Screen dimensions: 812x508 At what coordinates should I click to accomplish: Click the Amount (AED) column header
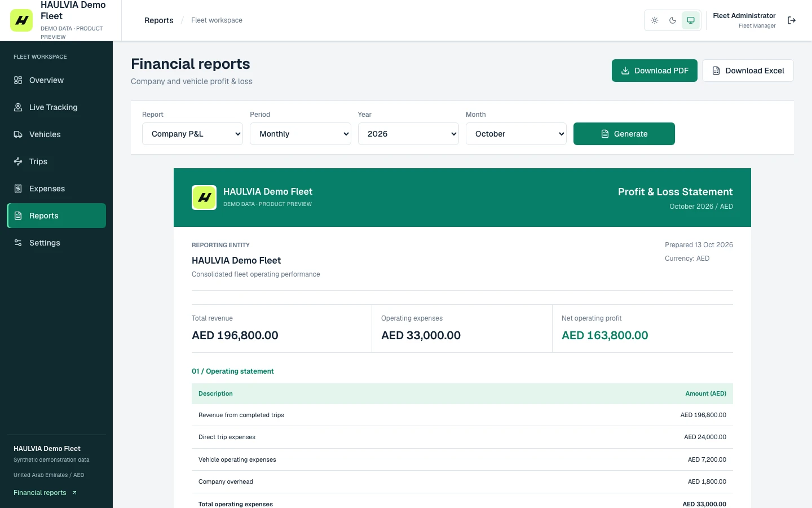click(705, 393)
